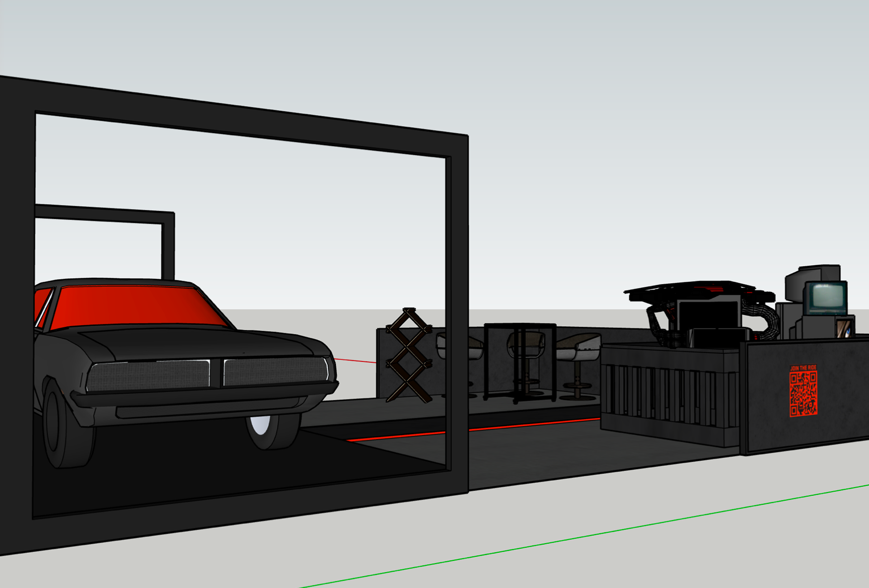Click the red QR code on the panel

[x=803, y=394]
